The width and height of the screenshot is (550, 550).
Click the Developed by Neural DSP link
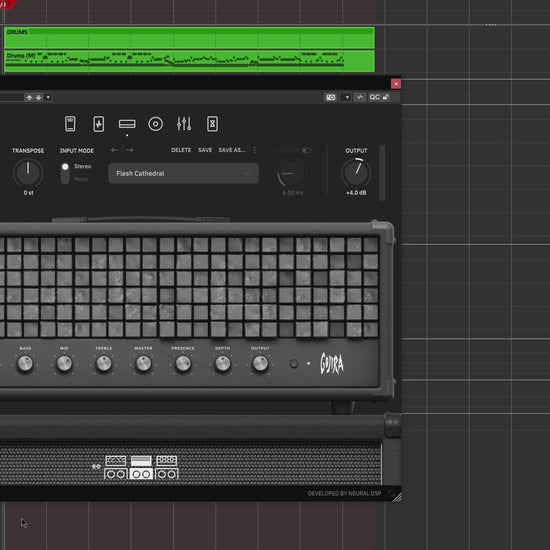click(x=344, y=494)
